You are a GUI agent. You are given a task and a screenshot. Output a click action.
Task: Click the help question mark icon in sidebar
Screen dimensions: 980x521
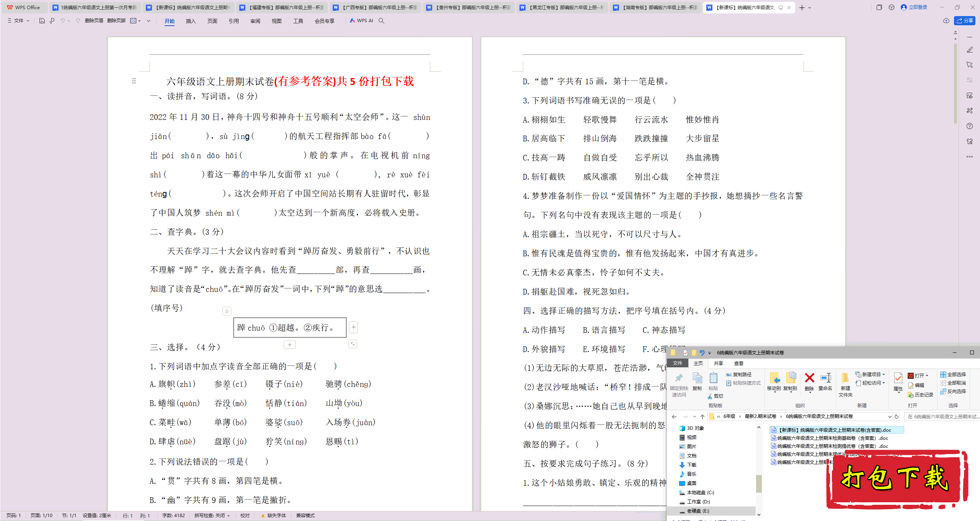[x=970, y=126]
